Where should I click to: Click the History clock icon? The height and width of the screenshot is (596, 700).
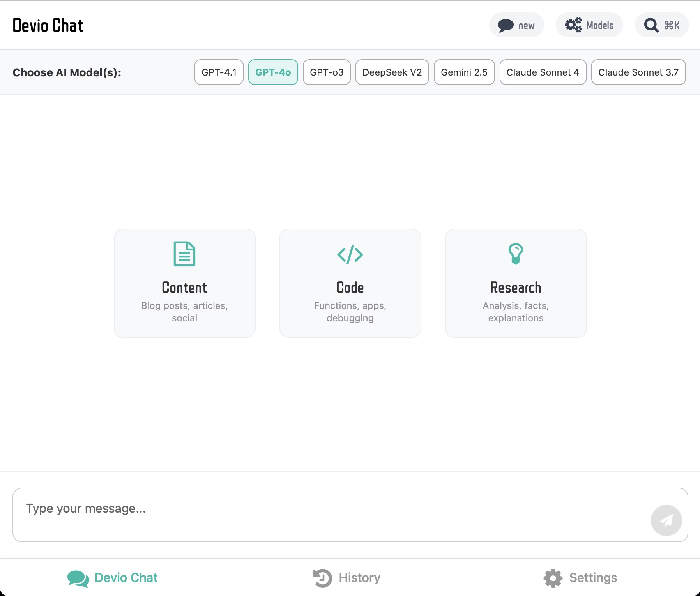(322, 578)
